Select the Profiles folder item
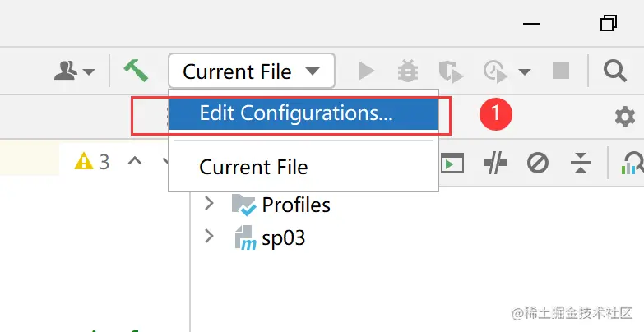 [281, 205]
